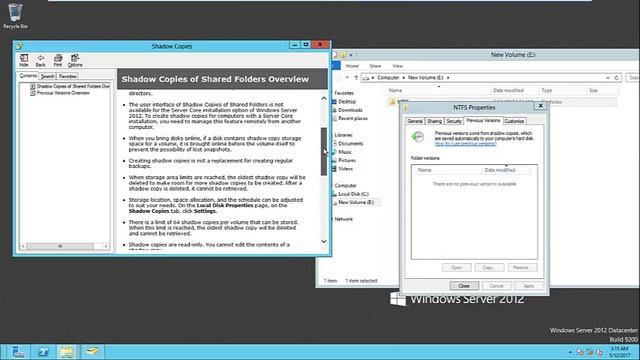Open the Home ribbon tab in Explorer
Screen dimensions: 640x360
pyautogui.click(x=352, y=66)
